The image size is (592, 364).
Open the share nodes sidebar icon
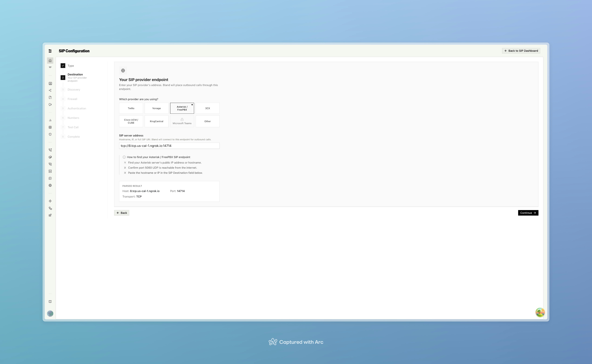pos(50,91)
